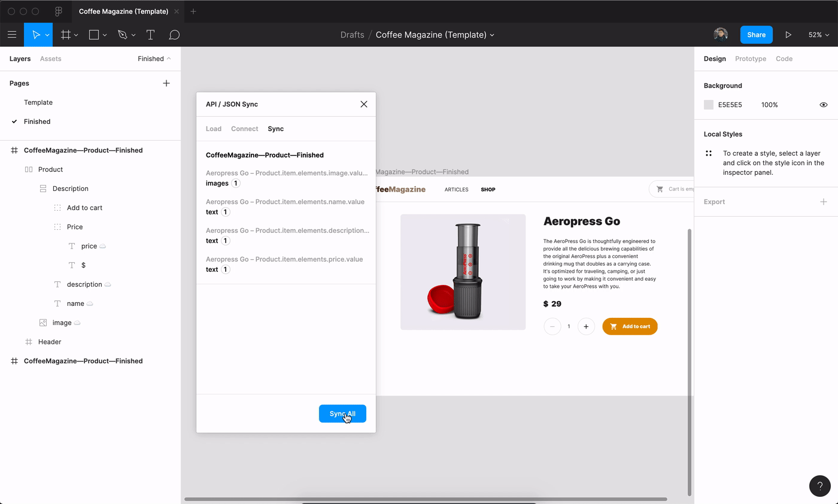Viewport: 838px width, 504px height.
Task: Select the Pen tool
Action: click(123, 35)
